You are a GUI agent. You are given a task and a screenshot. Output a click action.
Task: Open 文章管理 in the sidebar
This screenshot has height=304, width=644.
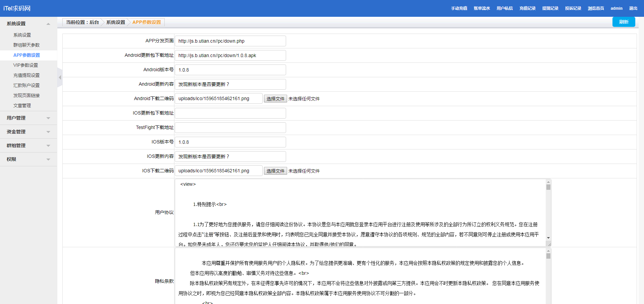click(x=22, y=105)
